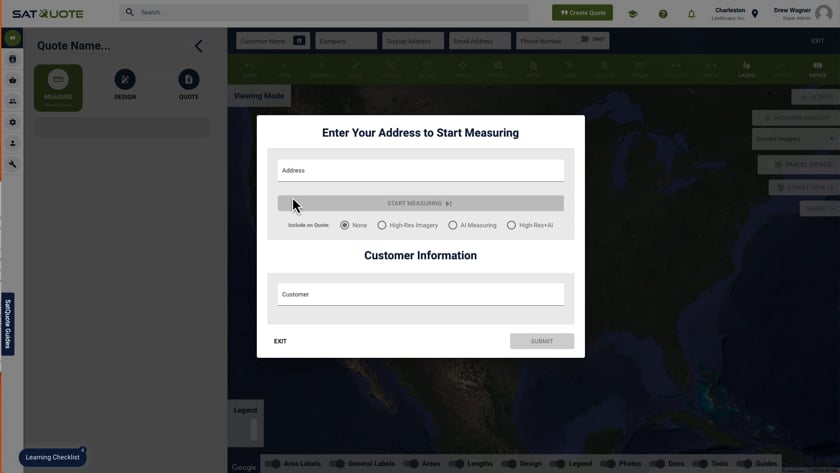Toggle the Lengths switch
This screenshot has width=840, height=473.
click(456, 463)
